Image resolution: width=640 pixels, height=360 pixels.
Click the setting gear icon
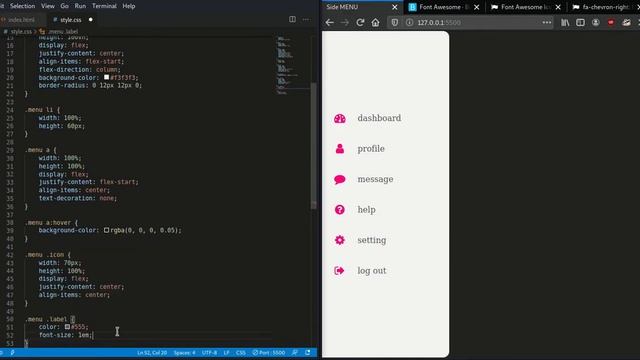click(x=340, y=240)
